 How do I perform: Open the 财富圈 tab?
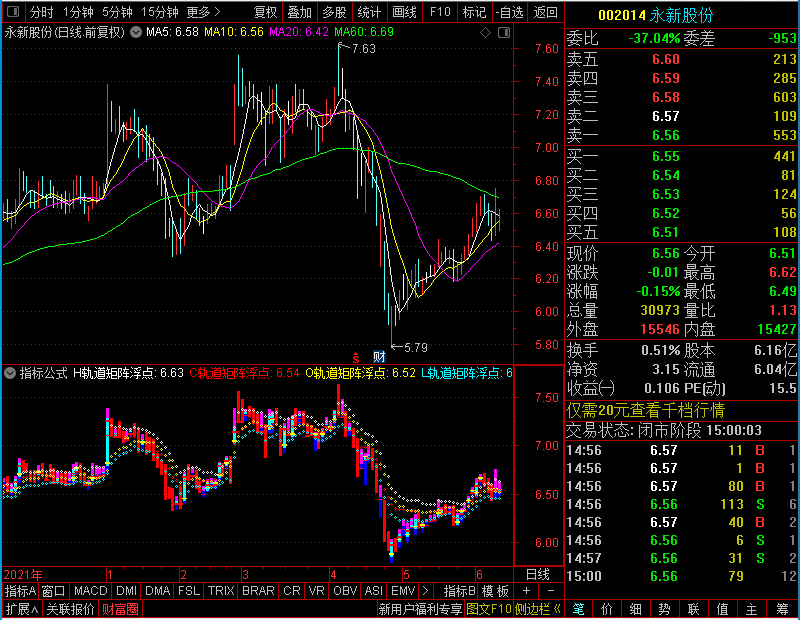coord(120,609)
